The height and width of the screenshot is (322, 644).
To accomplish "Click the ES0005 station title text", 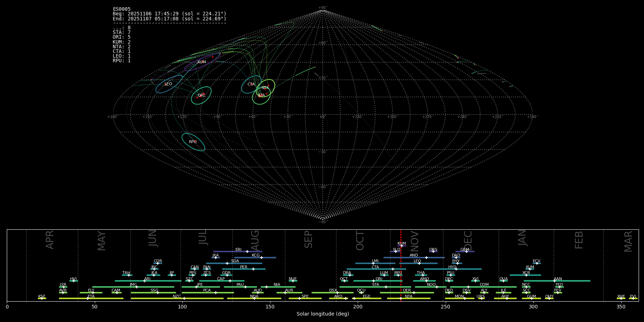I will pyautogui.click(x=122, y=9).
